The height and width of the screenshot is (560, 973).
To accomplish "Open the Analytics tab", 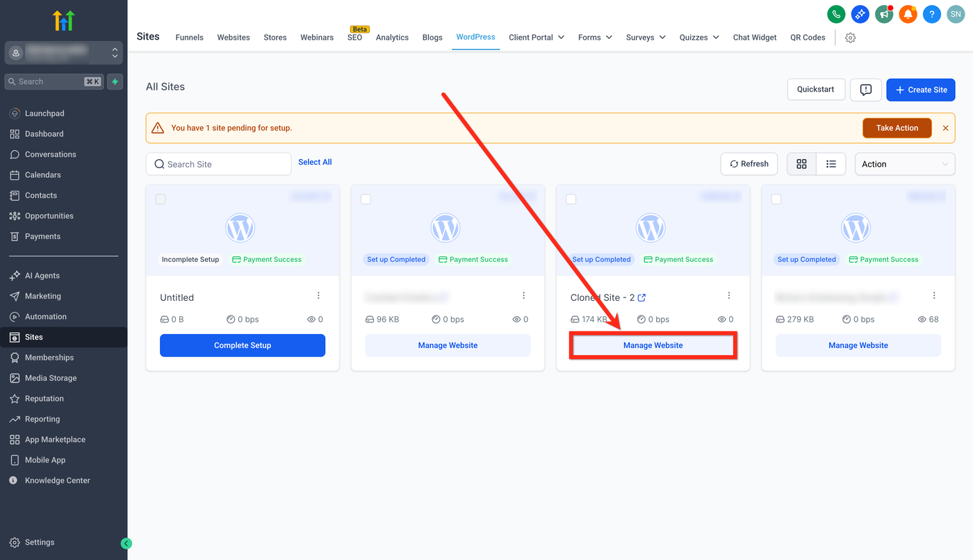I will click(392, 38).
